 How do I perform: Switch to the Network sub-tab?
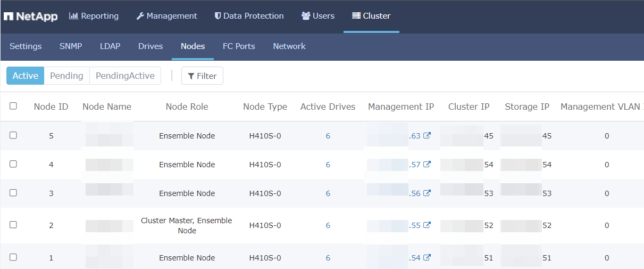(x=289, y=46)
